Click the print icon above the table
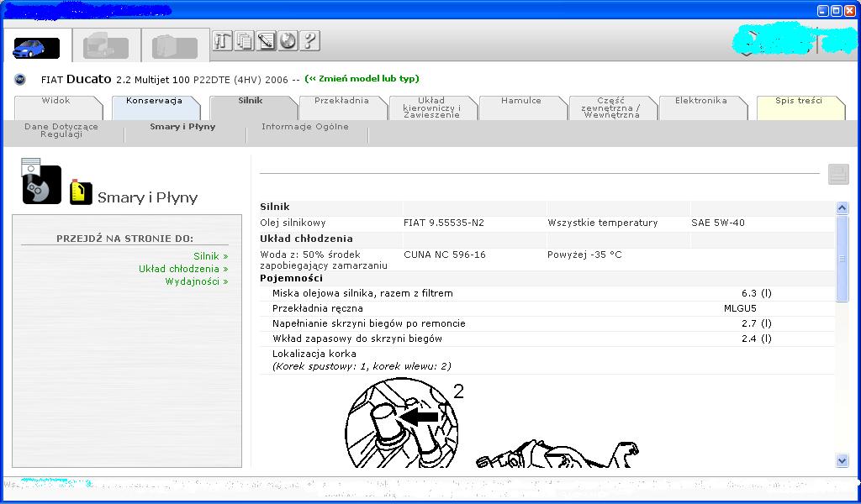The image size is (861, 504). point(838,174)
